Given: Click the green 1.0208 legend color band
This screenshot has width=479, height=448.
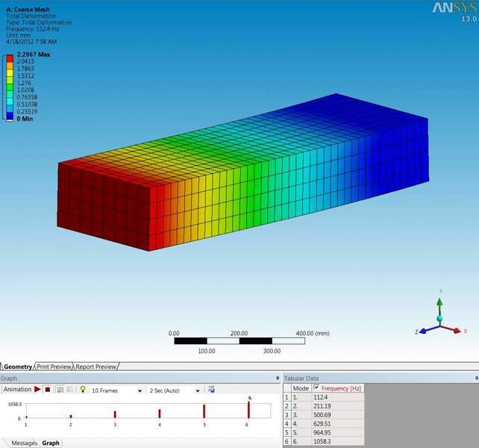Looking at the screenshot, I should tap(10, 87).
